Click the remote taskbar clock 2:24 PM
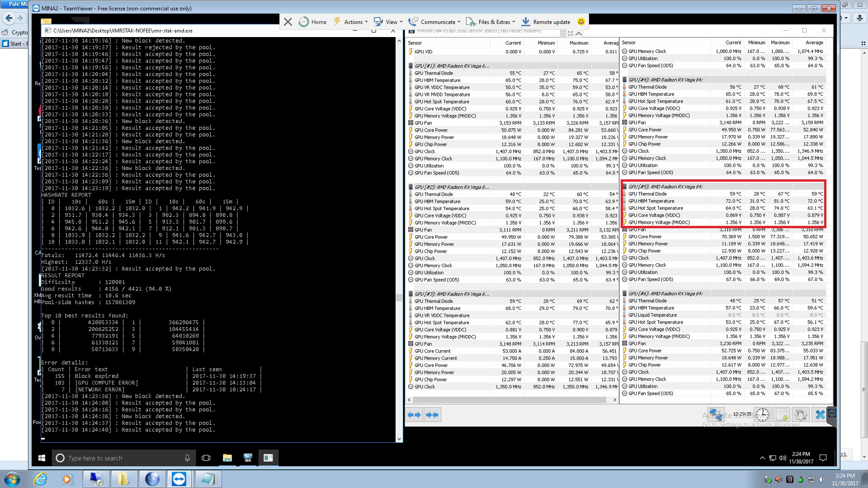The width and height of the screenshot is (868, 488). point(801,458)
